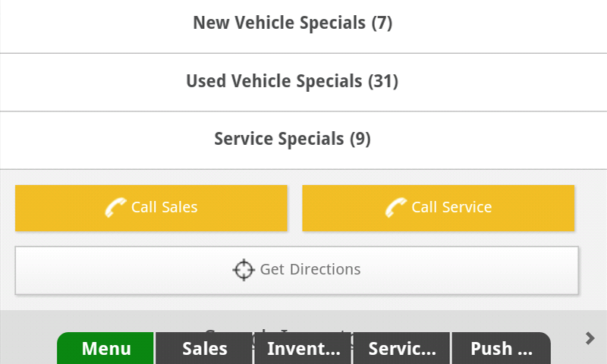
Task: Click the "Get Directions" text label
Action: 310,269
